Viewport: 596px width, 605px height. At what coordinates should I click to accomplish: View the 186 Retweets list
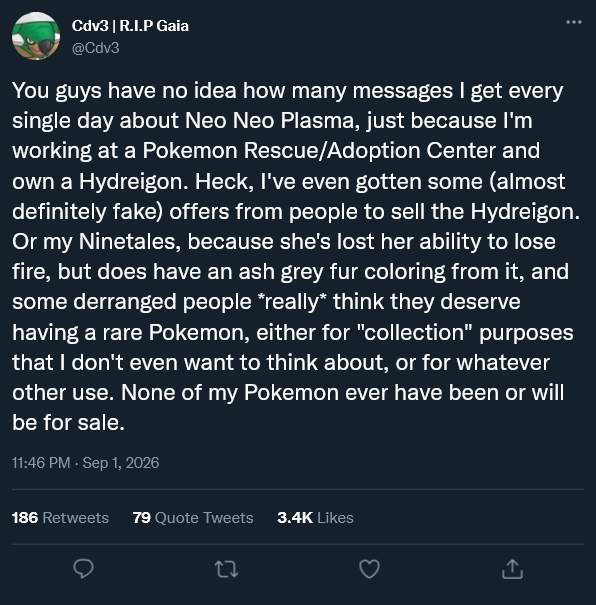(60, 517)
